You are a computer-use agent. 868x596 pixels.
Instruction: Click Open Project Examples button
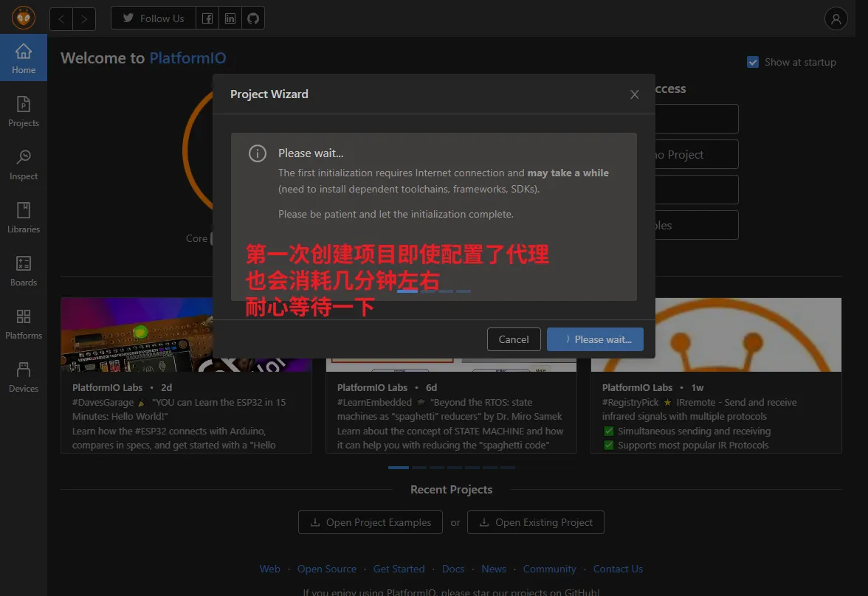(371, 522)
